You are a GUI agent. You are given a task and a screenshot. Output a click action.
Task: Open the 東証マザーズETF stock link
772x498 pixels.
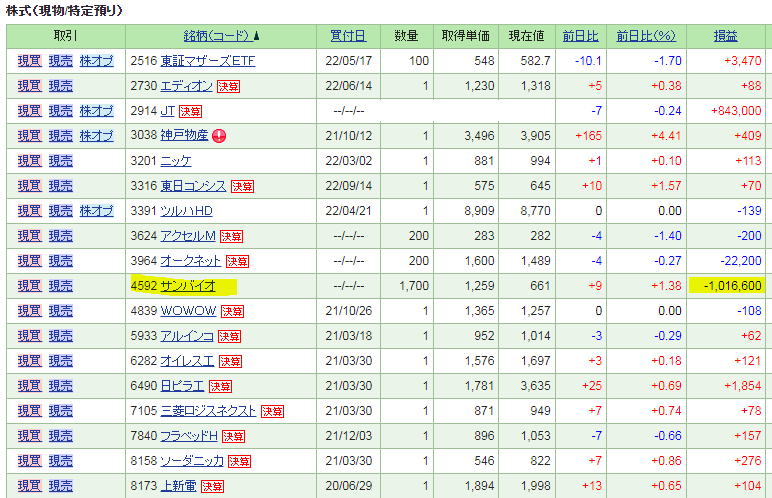[x=208, y=61]
